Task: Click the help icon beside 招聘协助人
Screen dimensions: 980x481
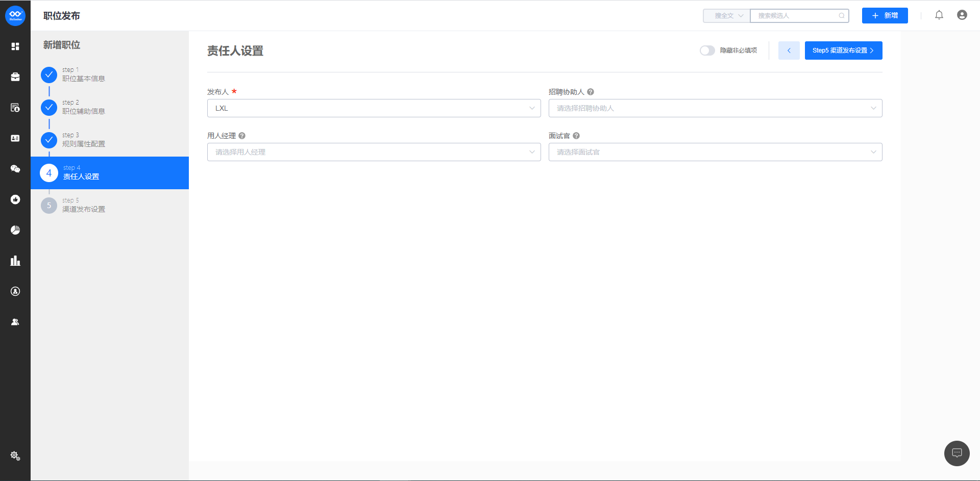Action: [x=591, y=92]
